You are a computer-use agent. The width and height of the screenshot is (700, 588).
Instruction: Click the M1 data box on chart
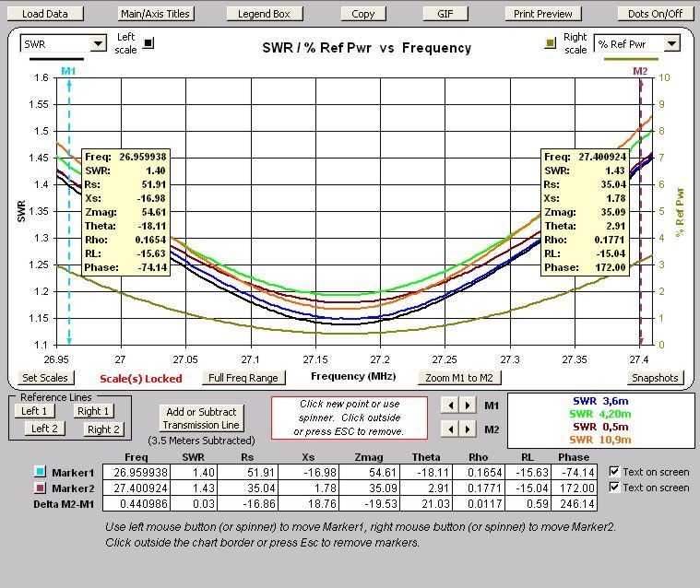(126, 212)
